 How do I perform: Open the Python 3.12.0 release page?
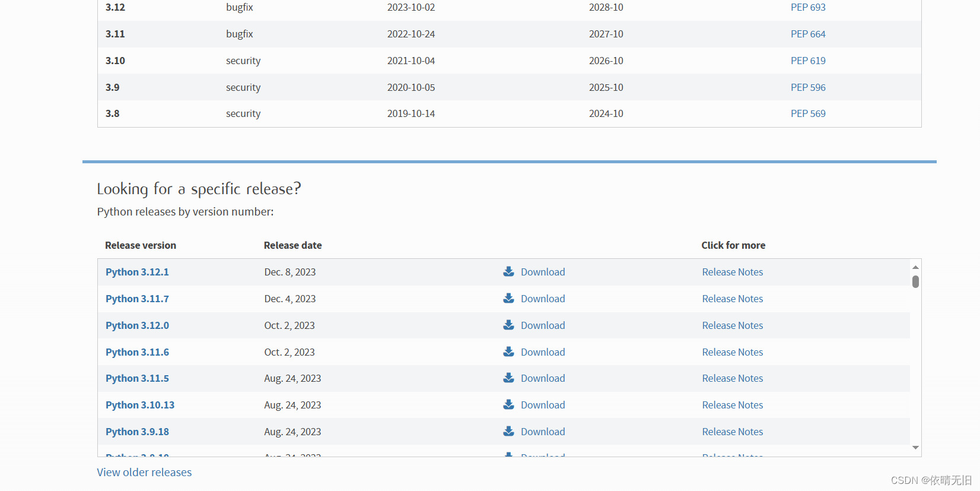(137, 325)
